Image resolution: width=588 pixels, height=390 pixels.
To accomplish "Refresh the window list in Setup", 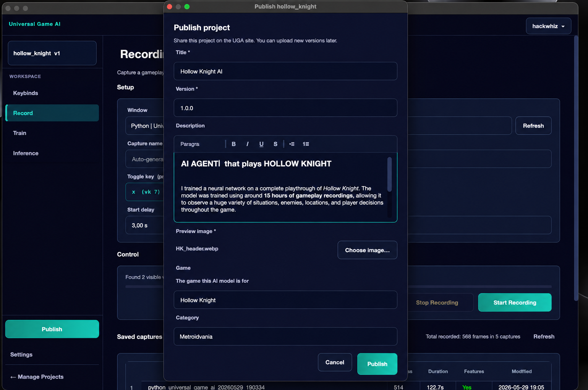I will tap(533, 126).
